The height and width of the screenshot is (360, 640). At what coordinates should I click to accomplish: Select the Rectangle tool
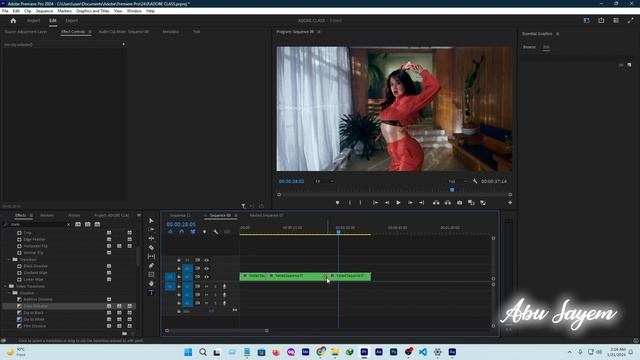click(151, 274)
